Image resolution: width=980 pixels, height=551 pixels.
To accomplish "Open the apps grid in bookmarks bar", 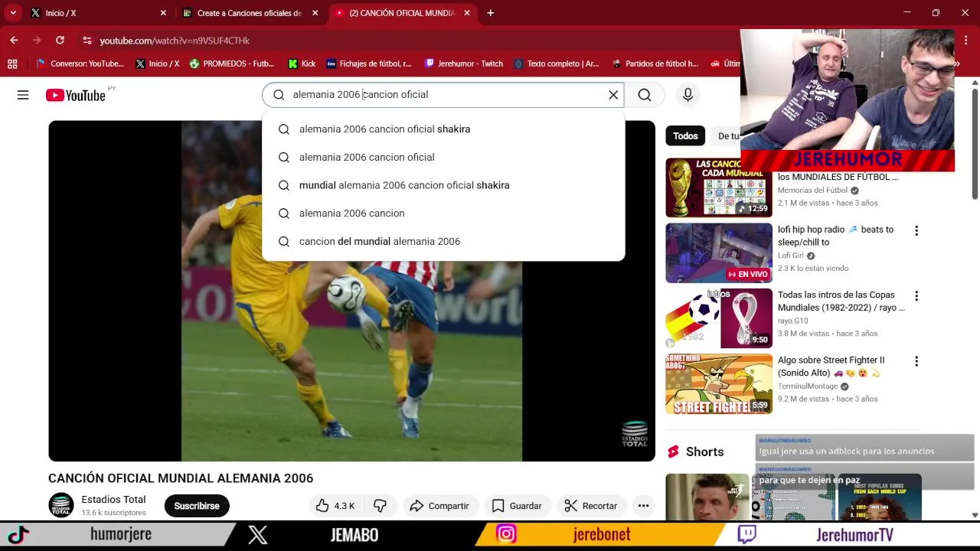I will tap(12, 64).
